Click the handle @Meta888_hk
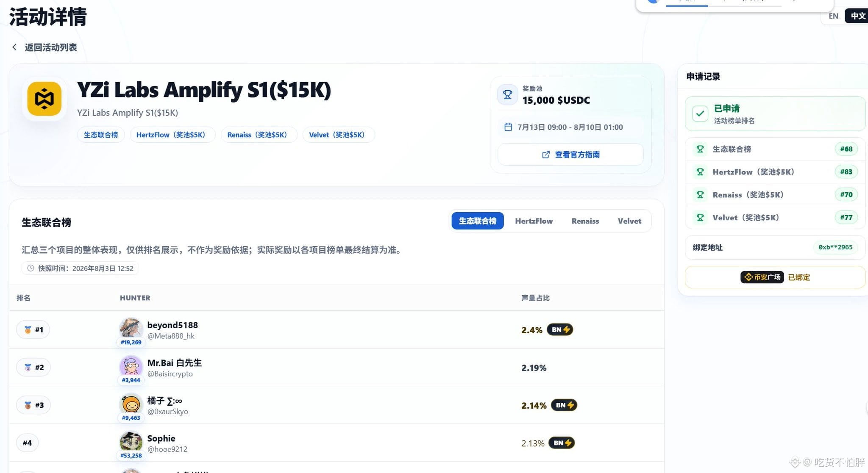This screenshot has height=473, width=868. point(171,336)
